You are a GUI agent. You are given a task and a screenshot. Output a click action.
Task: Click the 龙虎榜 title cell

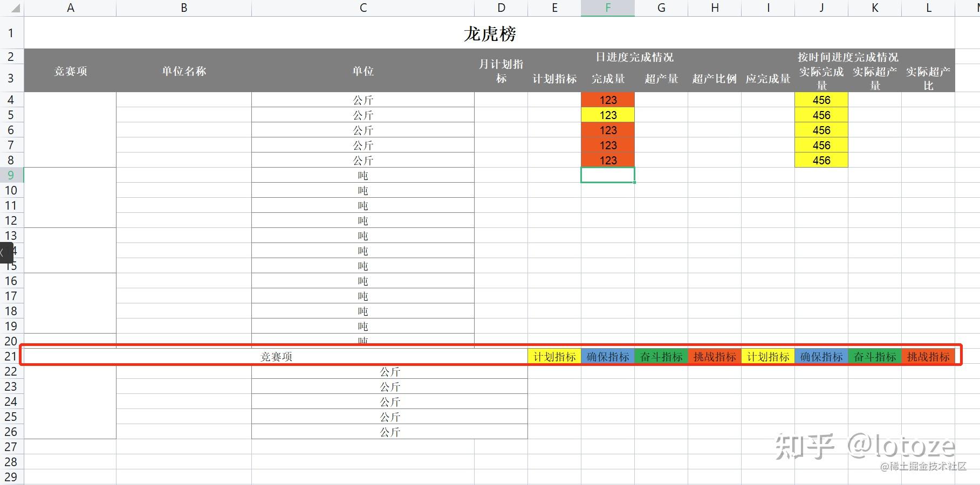492,33
